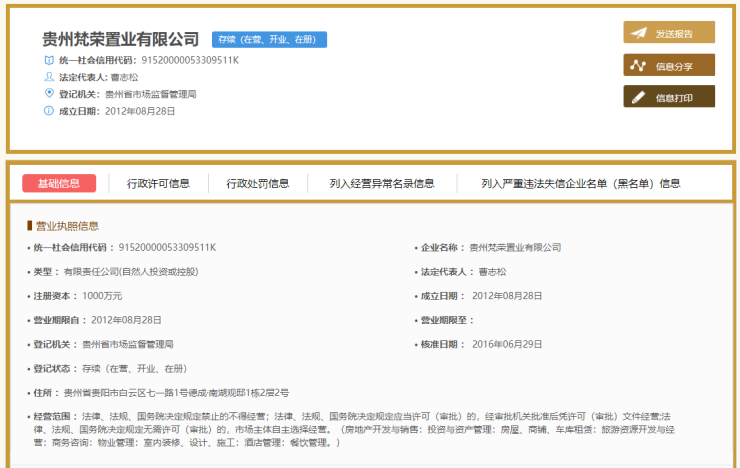Open 列入严重违法失信企业名单（黑名单）信息 tab
Image resolution: width=740 pixels, height=468 pixels.
580,184
